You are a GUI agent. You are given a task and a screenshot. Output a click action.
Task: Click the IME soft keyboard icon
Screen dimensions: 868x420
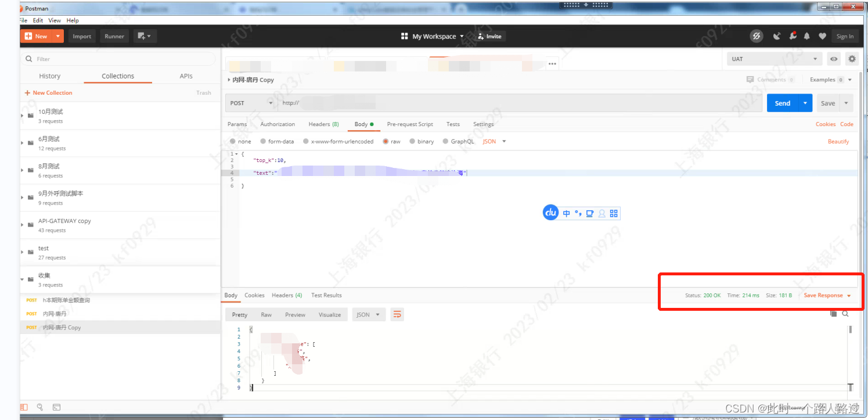coord(590,213)
